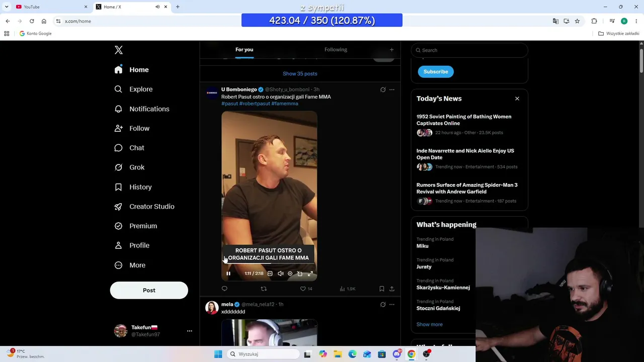Image resolution: width=644 pixels, height=362 pixels.
Task: Open the Chrome extensions menu
Action: [x=594, y=21]
